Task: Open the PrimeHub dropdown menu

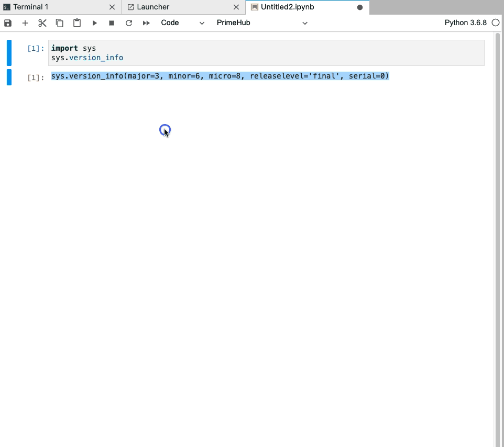Action: (261, 23)
